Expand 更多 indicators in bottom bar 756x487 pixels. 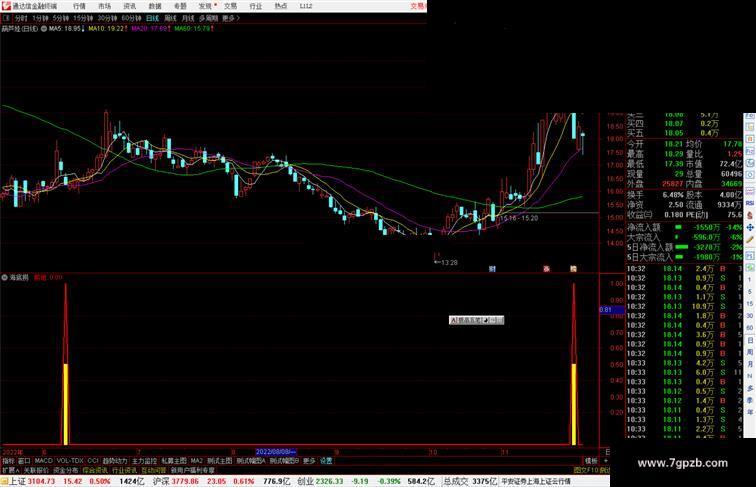[309, 461]
